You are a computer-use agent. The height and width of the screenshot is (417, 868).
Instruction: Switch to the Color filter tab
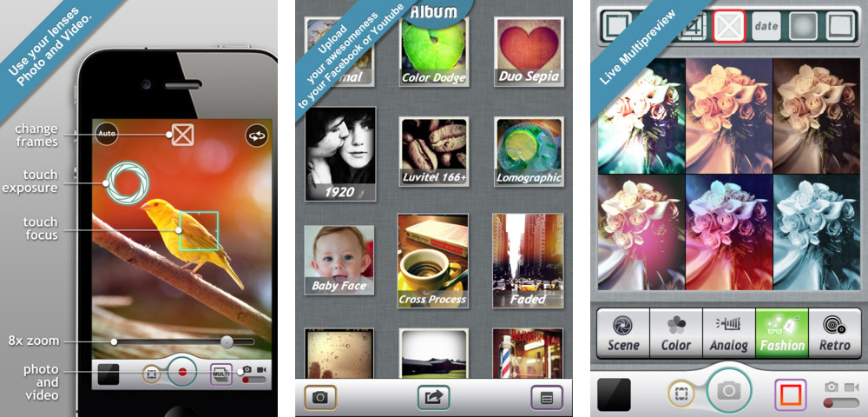(676, 334)
